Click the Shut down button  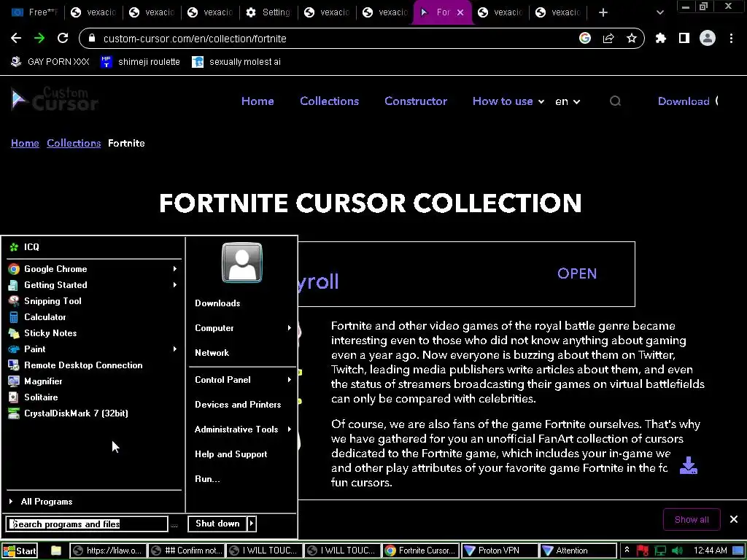[x=217, y=524]
